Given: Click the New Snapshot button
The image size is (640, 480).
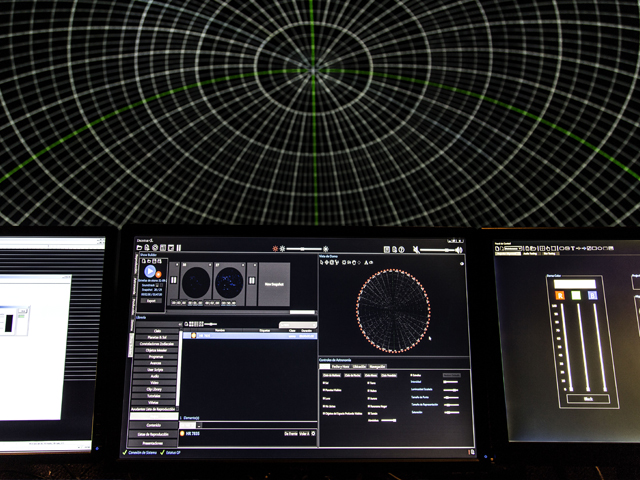Looking at the screenshot, I should tap(275, 284).
